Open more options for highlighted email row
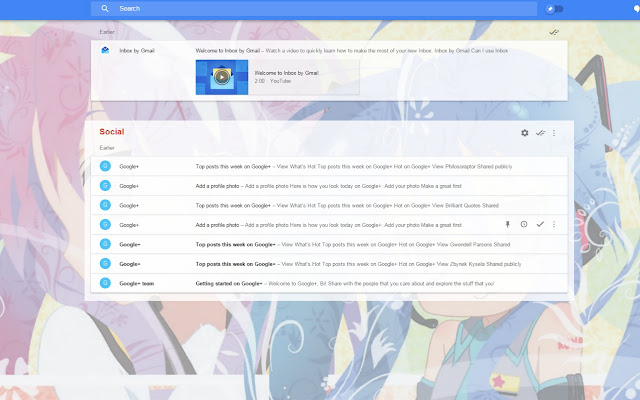640x400 pixels. tap(554, 224)
